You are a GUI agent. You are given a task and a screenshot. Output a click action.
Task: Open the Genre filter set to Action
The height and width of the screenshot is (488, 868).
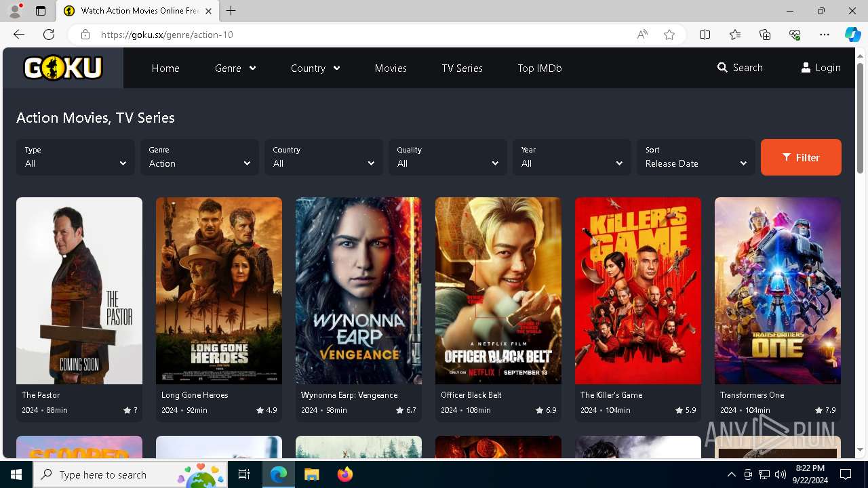point(199,157)
